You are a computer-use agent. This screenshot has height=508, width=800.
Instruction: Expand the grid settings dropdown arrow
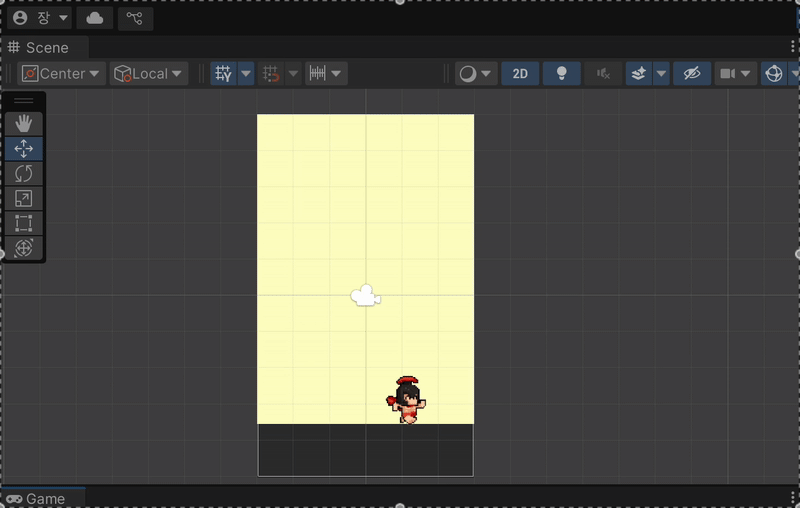click(246, 73)
